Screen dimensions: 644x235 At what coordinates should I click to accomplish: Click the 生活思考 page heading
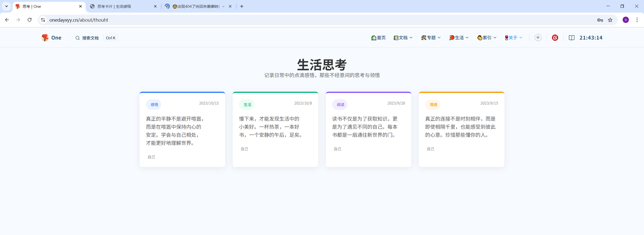[322, 65]
